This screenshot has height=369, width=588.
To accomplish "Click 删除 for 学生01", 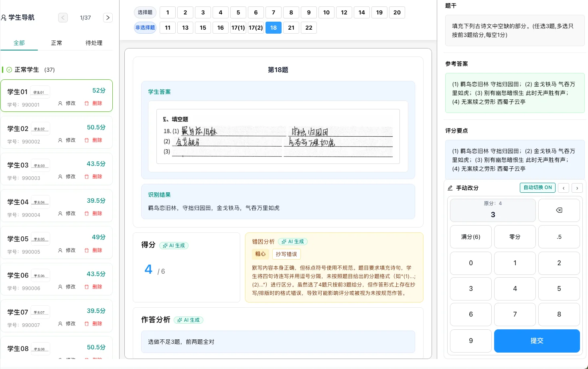I will pyautogui.click(x=93, y=103).
